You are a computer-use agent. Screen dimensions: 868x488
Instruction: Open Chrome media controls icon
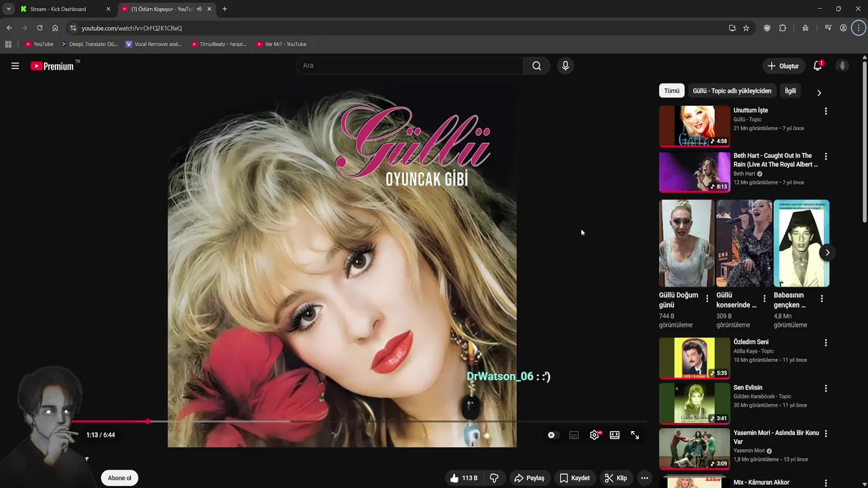[x=828, y=28]
